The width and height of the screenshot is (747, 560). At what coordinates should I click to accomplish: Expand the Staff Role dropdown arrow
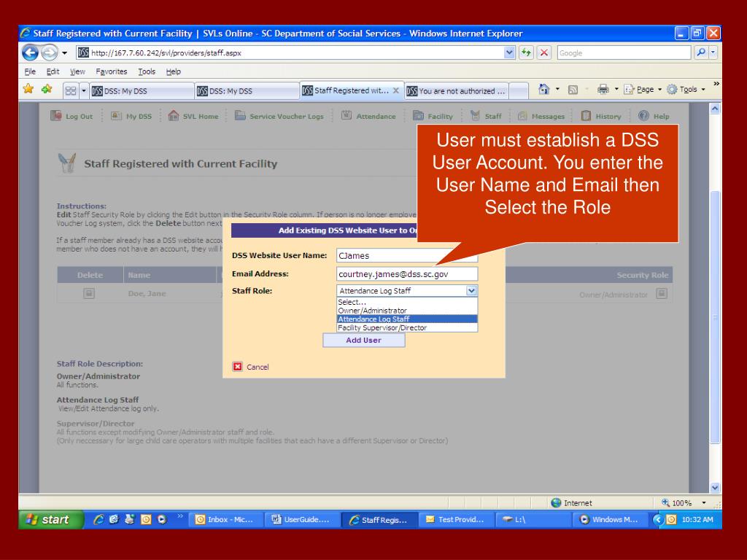tap(471, 290)
